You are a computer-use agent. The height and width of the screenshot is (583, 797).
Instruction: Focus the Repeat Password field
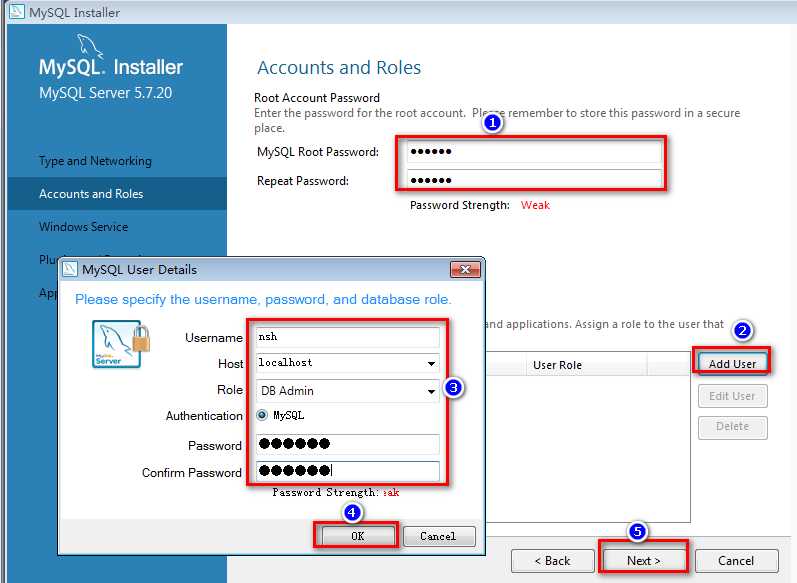click(534, 180)
